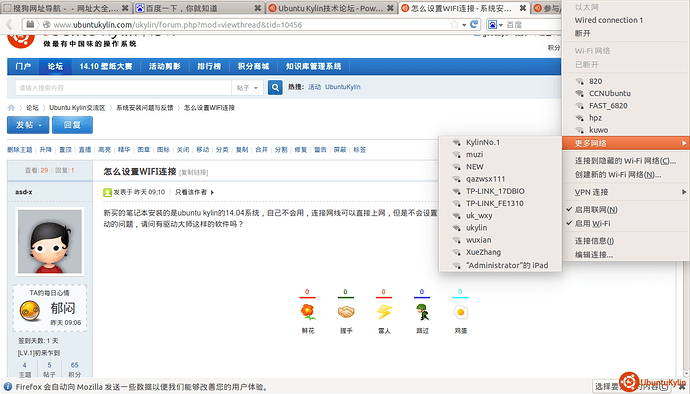Expand the VPN 连接 submenu
690x394 pixels.
626,192
